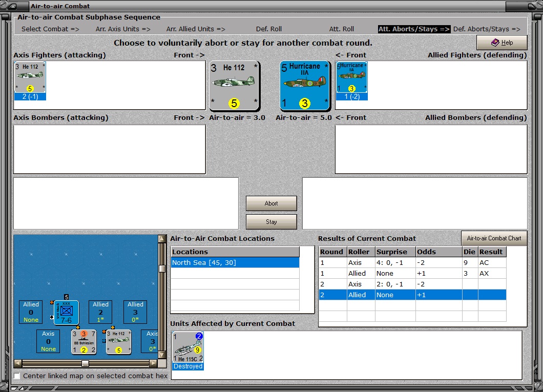Click the Allied 2 sea box on map
This screenshot has height=392, width=543.
100,312
